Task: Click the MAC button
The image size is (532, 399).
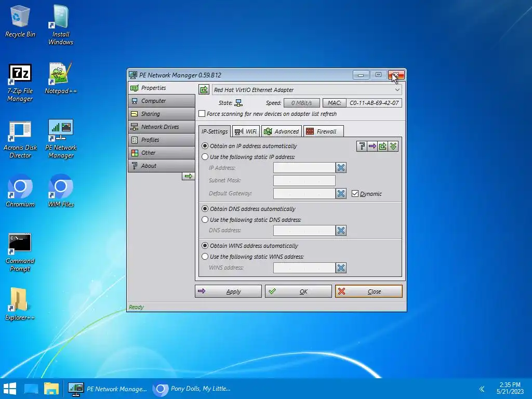Action: [334, 103]
